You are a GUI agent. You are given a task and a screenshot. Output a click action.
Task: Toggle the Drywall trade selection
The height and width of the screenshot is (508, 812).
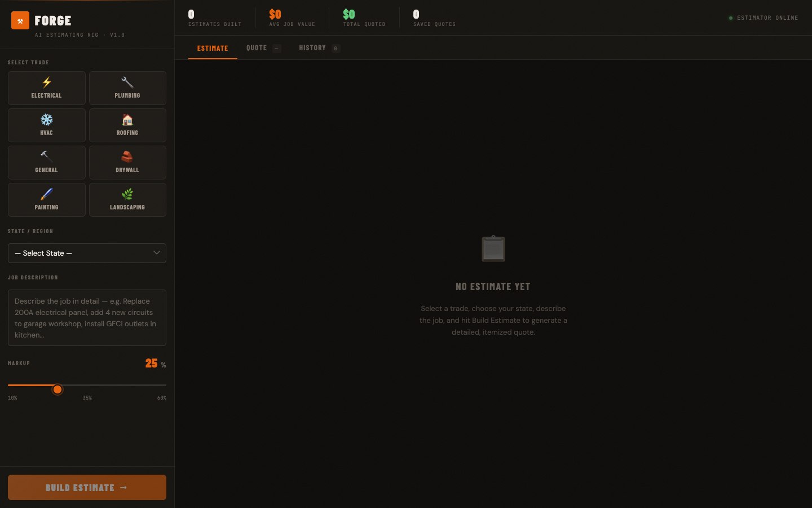coord(127,163)
